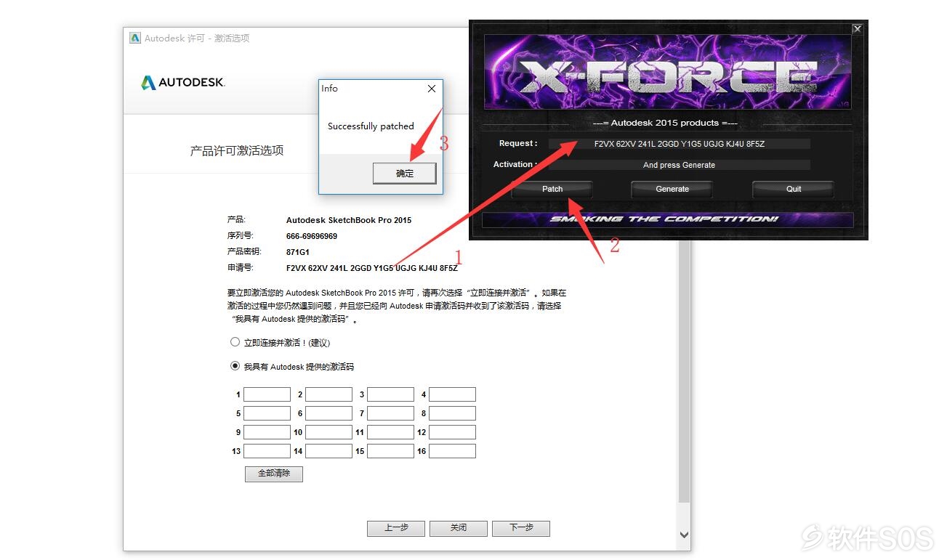947x560 pixels.
Task: Click activation code box 6
Action: (329, 413)
